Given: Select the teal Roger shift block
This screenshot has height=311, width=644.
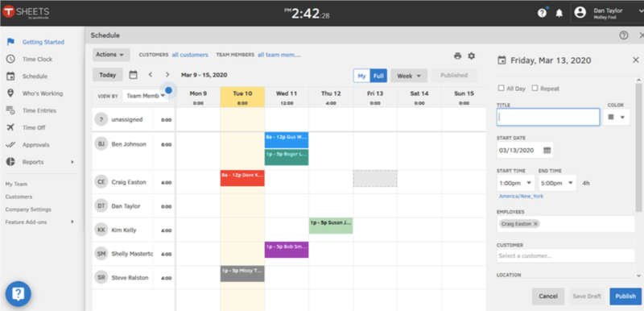Looking at the screenshot, I should tap(287, 157).
